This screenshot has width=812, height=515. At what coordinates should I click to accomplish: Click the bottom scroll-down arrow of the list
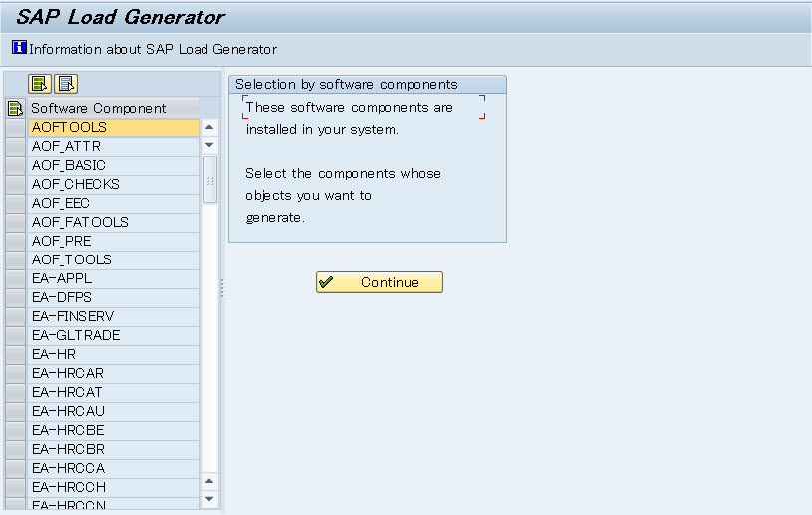coord(209,499)
